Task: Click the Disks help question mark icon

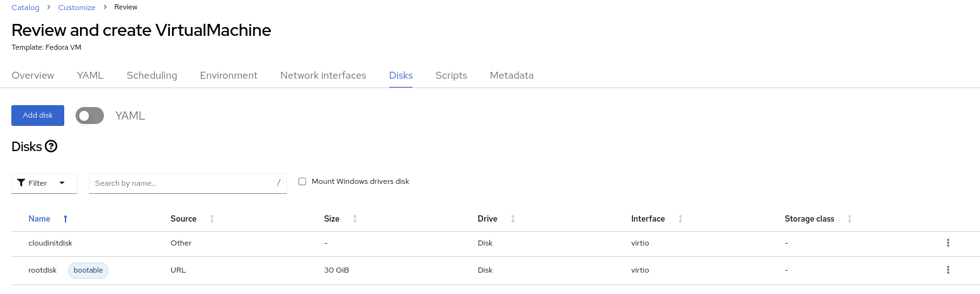Action: tap(51, 147)
